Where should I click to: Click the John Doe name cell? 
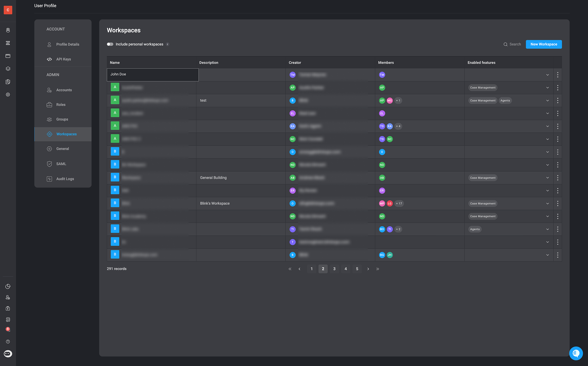[153, 75]
